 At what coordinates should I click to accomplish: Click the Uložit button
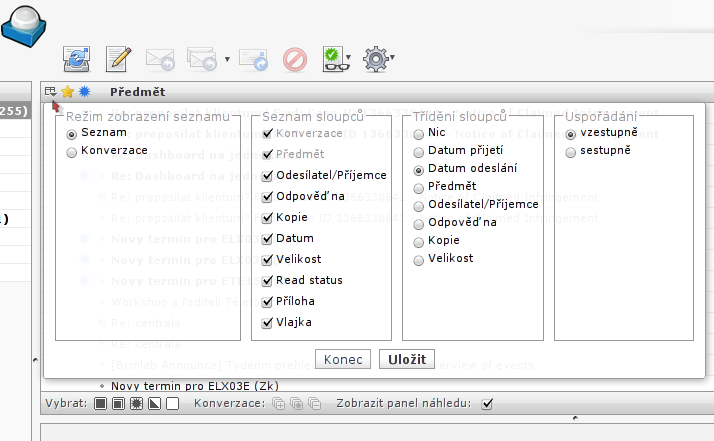point(407,359)
